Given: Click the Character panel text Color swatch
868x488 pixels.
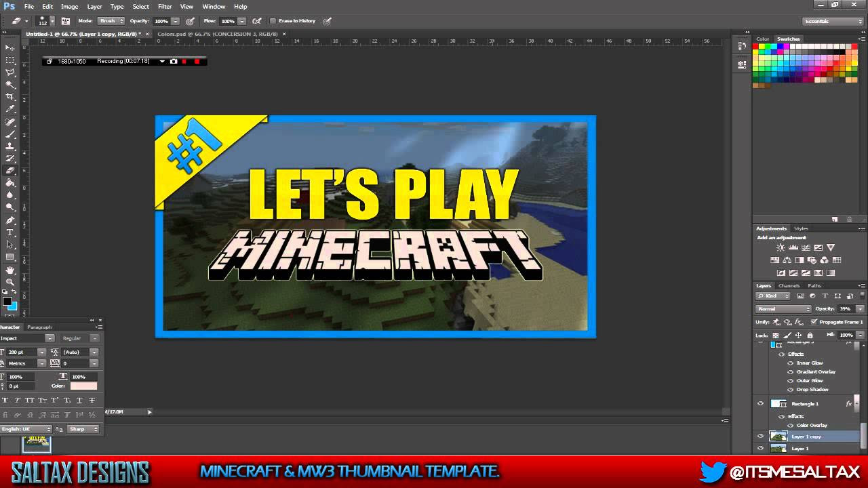Looking at the screenshot, I should (x=83, y=386).
